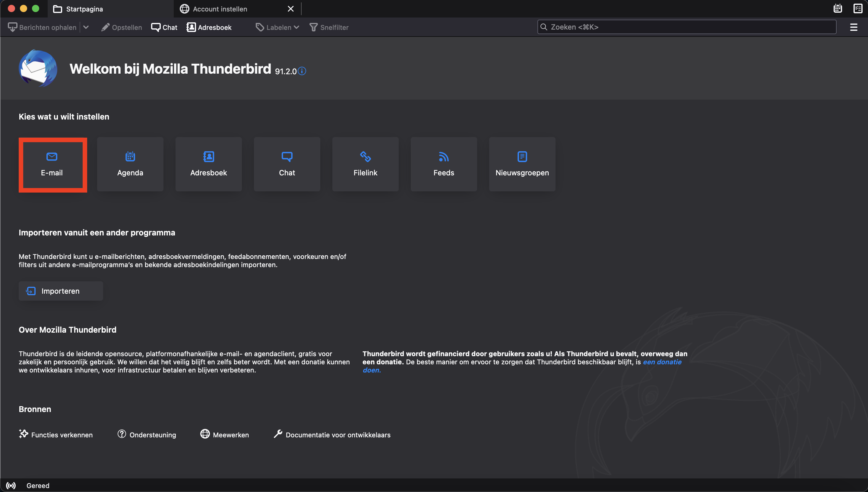Open the tasks tab icon in title bar
868x492 pixels.
pos(858,8)
